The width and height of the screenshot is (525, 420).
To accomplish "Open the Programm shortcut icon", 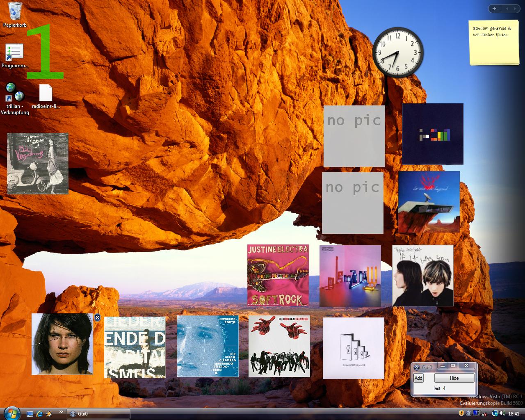I will pos(14,52).
